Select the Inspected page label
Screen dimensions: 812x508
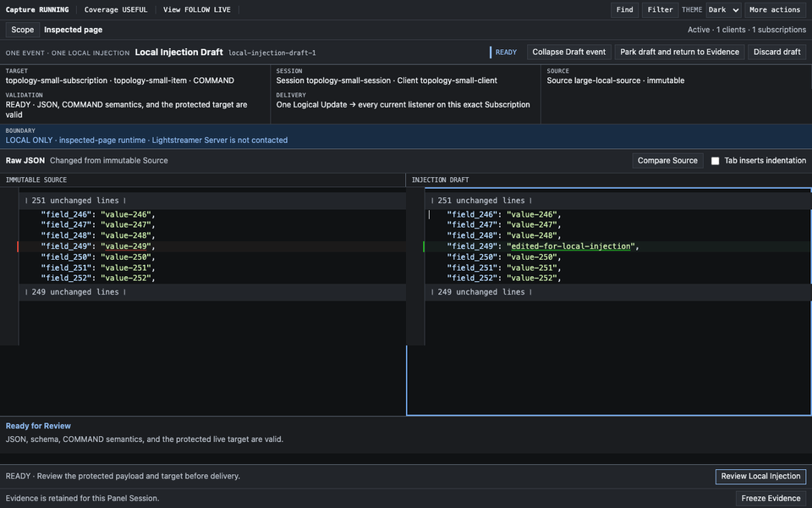(x=73, y=30)
